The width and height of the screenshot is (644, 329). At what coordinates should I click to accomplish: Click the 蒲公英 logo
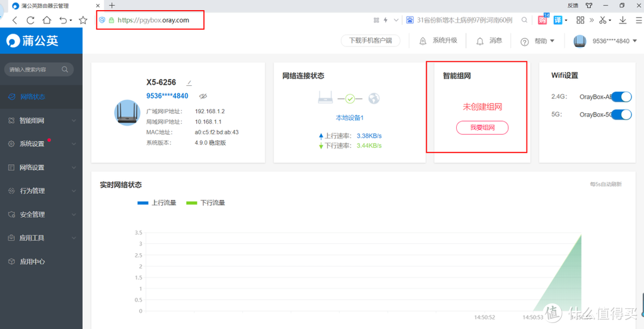tap(32, 41)
